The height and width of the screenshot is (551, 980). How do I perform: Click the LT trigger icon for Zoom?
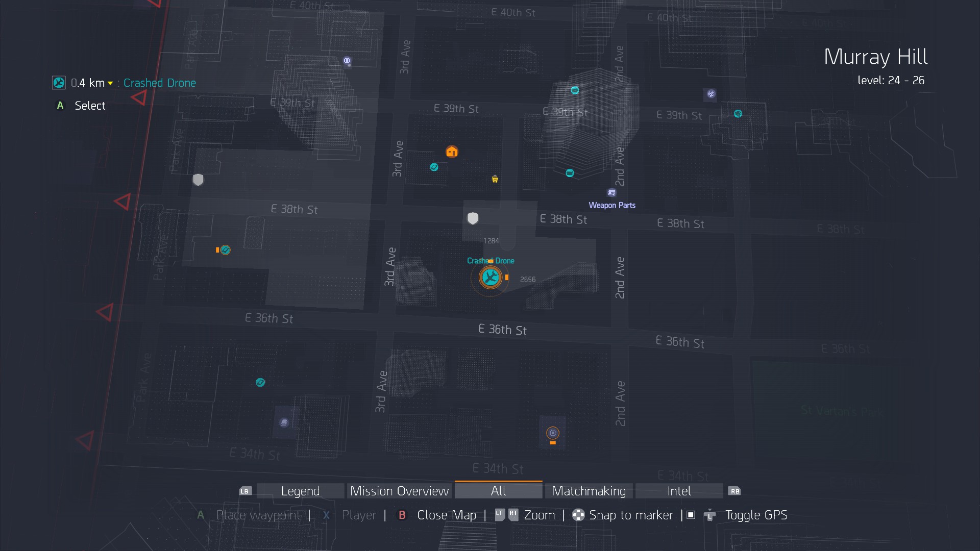click(500, 515)
